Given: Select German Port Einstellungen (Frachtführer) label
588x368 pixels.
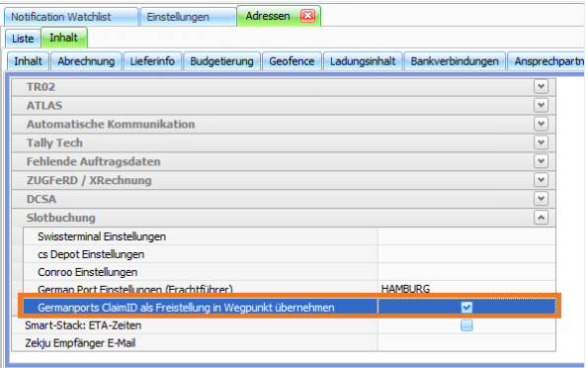Looking at the screenshot, I should pyautogui.click(x=135, y=289).
